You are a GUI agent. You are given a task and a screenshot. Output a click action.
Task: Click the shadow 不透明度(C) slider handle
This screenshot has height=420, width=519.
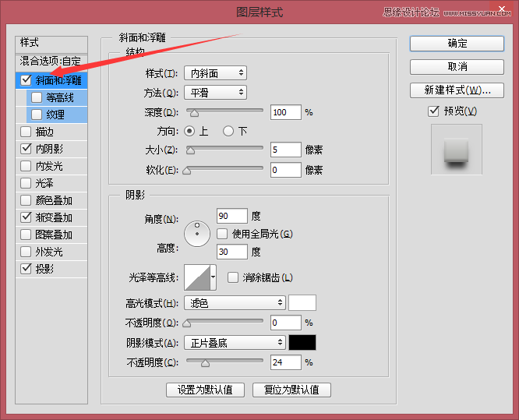click(x=205, y=363)
